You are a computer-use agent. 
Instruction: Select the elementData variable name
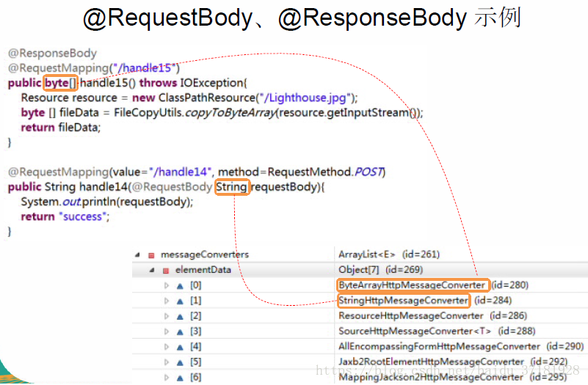203,270
